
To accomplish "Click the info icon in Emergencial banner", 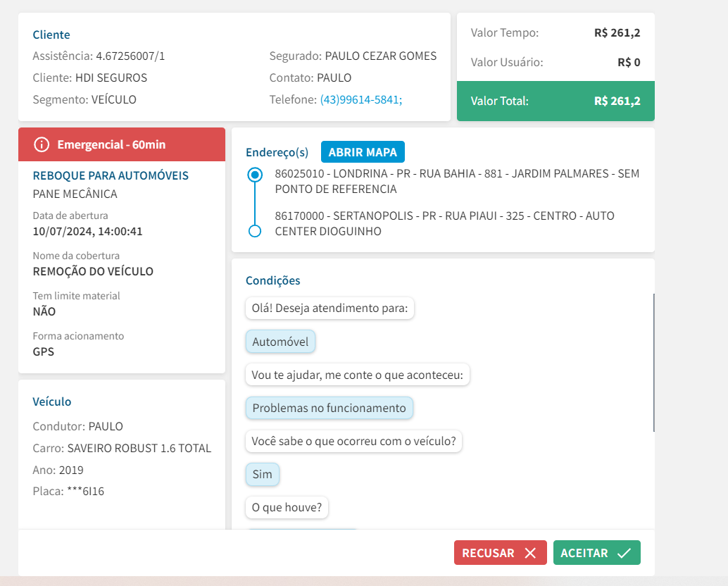I will point(42,144).
